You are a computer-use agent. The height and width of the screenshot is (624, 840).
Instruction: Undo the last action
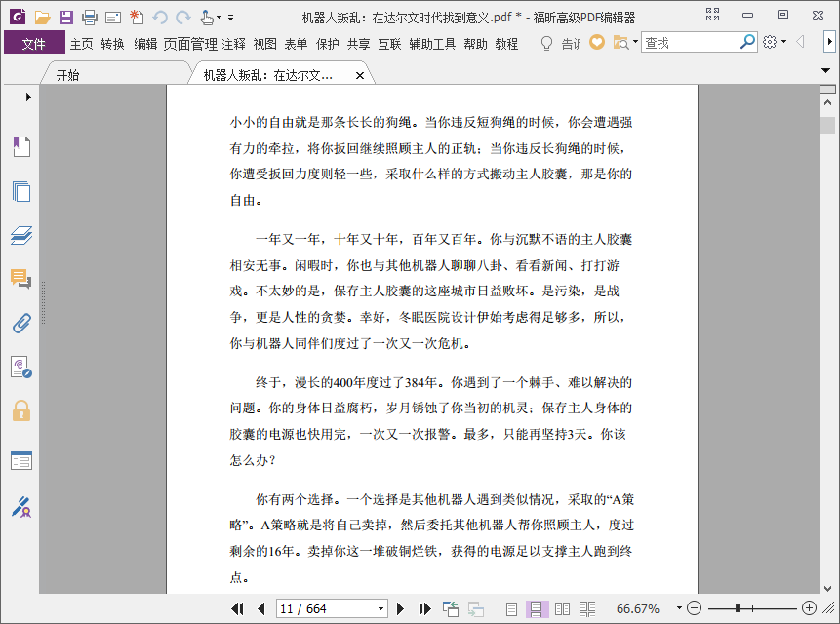(x=160, y=18)
